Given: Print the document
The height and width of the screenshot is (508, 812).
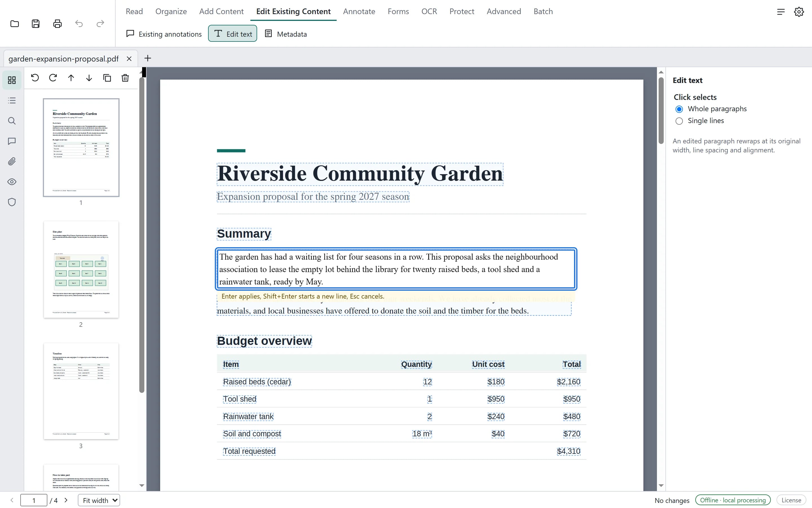Looking at the screenshot, I should (x=58, y=24).
